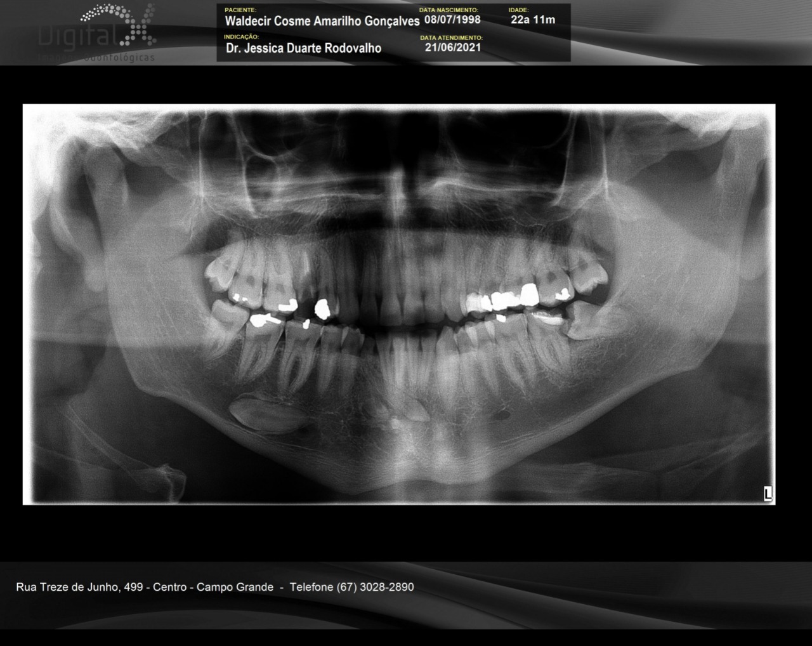Viewport: 812px width, 646px height.
Task: Click the DATA NASCIMENTO label
Action: pos(449,10)
